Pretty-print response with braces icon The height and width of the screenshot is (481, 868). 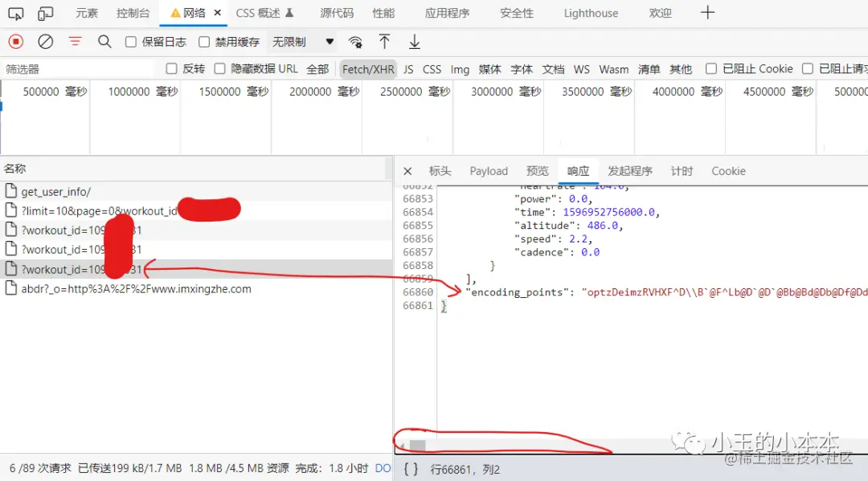411,470
